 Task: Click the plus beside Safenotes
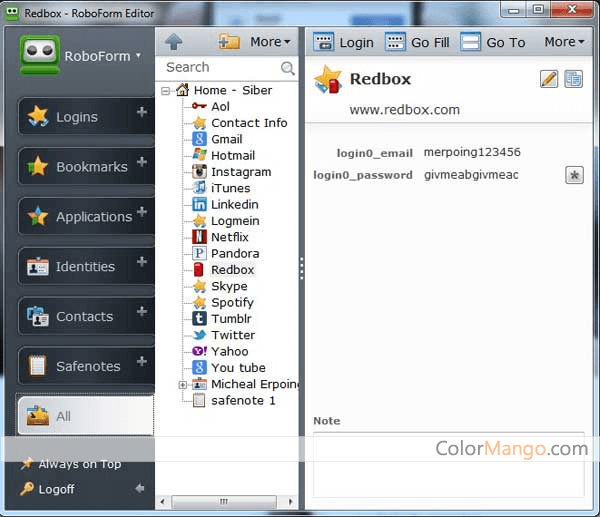[142, 361]
